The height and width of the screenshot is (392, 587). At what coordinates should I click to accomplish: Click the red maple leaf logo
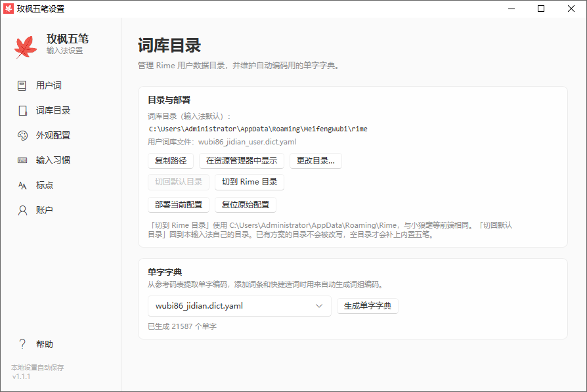(x=26, y=47)
